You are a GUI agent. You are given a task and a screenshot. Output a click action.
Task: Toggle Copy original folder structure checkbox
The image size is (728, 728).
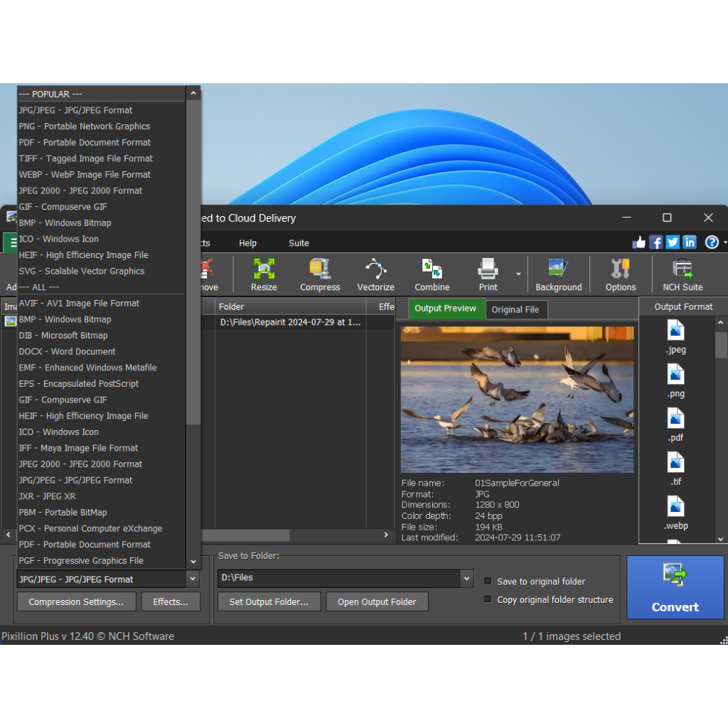(x=488, y=600)
